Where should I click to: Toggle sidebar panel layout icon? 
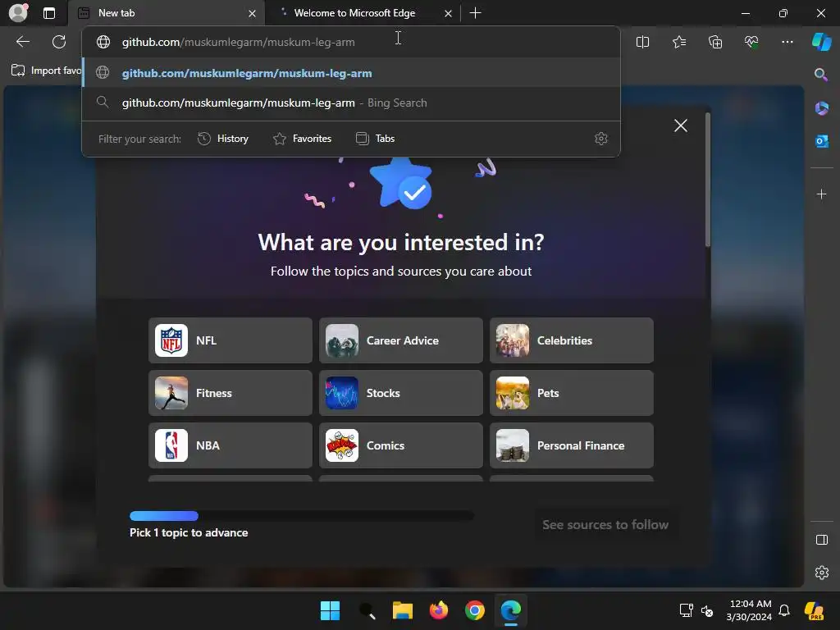(821, 540)
